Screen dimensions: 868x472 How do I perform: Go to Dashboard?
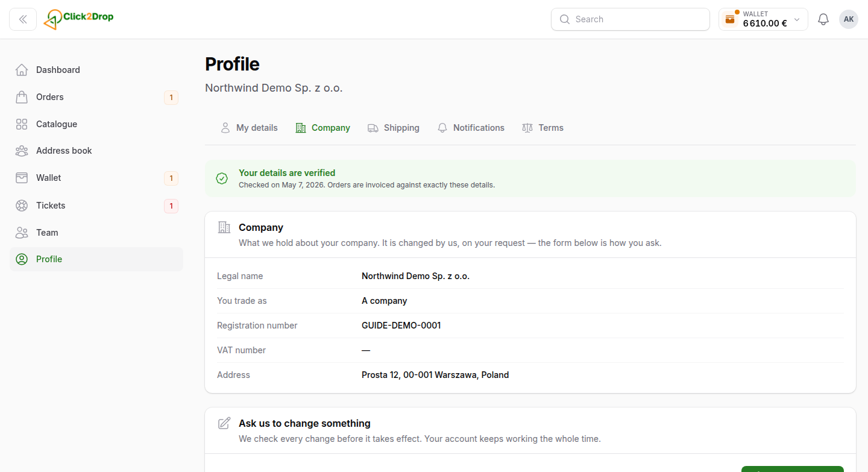pos(96,70)
